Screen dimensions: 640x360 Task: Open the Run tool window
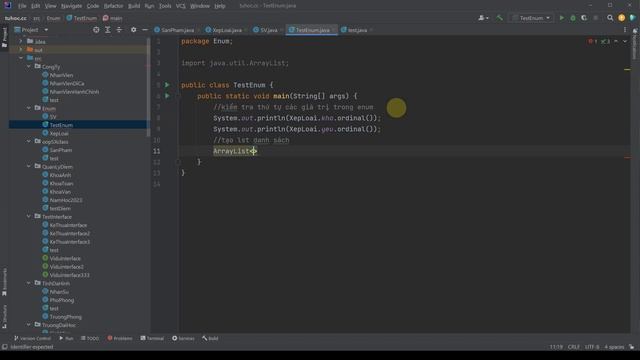[x=66, y=338]
